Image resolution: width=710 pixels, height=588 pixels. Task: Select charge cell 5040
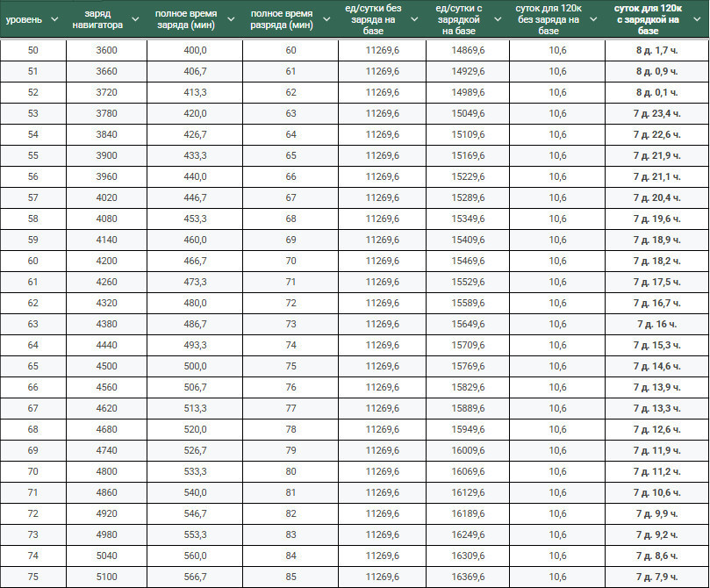click(x=106, y=556)
